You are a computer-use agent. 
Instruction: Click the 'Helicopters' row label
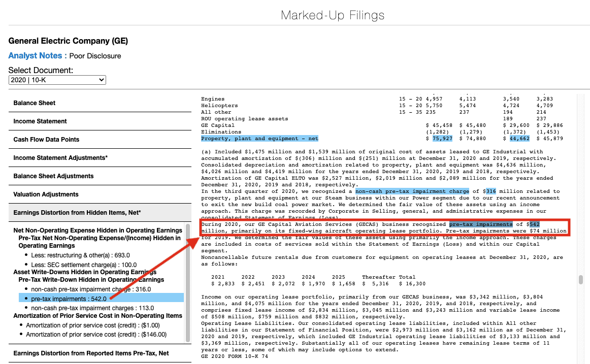tap(219, 106)
